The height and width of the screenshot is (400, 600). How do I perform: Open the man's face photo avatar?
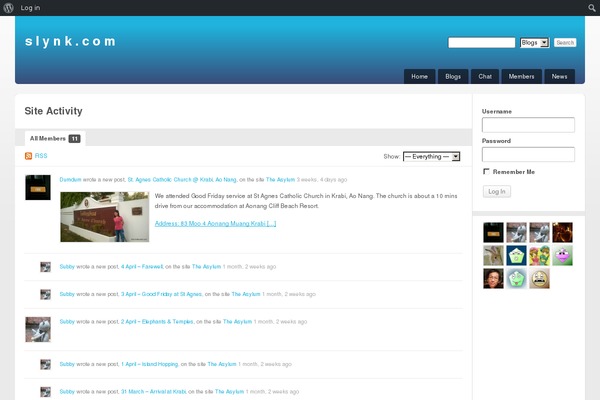tap(493, 278)
